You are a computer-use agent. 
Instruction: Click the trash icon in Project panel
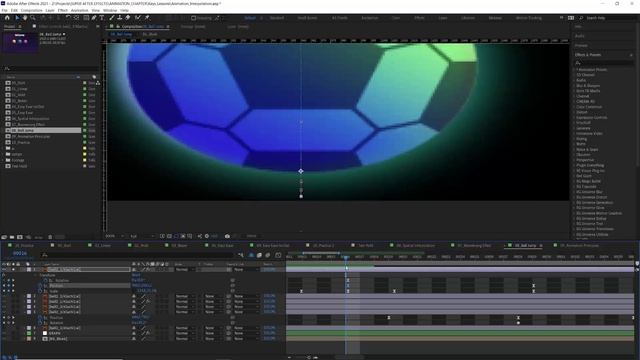pos(50,237)
